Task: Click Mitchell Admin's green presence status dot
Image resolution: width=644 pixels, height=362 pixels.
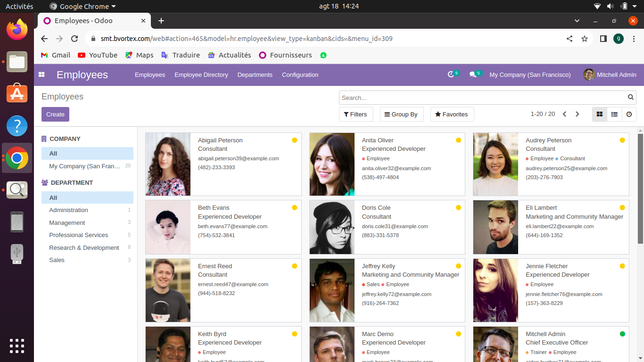Action: click(622, 334)
